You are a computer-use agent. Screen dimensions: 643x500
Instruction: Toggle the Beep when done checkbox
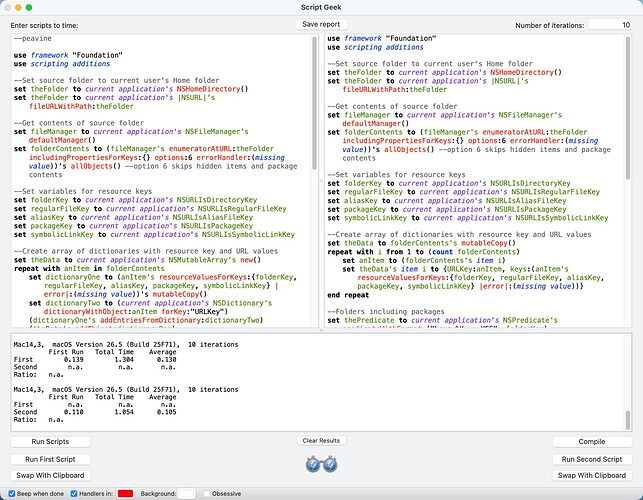coord(12,493)
